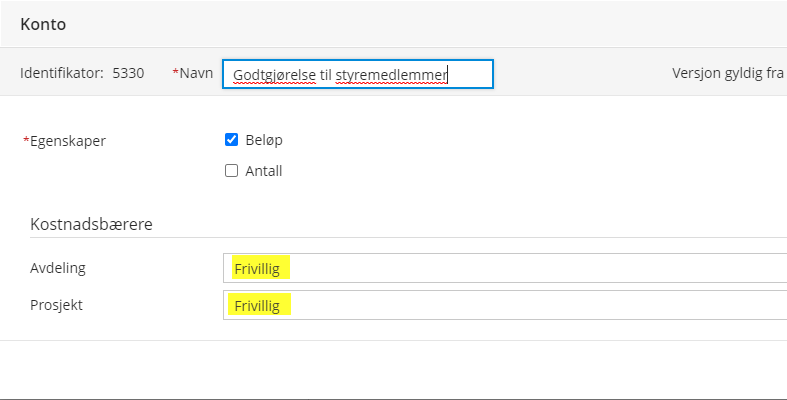Screen dimensions: 787x400
Task: Click the word styremedlemmer in Navn field
Action: [x=391, y=75]
